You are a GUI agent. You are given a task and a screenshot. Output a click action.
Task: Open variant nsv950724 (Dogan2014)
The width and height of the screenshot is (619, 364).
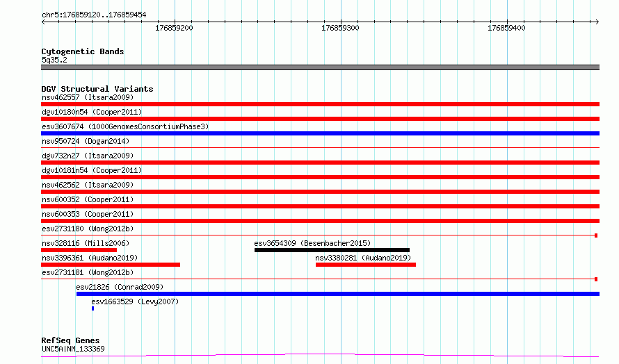[x=86, y=141]
